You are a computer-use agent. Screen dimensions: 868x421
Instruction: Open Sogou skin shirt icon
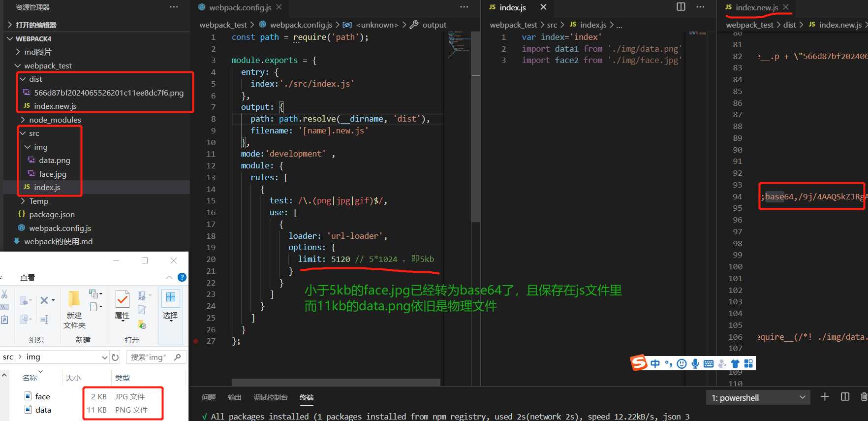coord(735,364)
